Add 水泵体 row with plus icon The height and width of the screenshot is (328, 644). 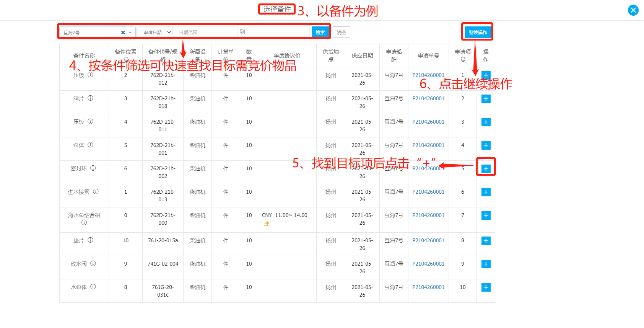coord(486,287)
